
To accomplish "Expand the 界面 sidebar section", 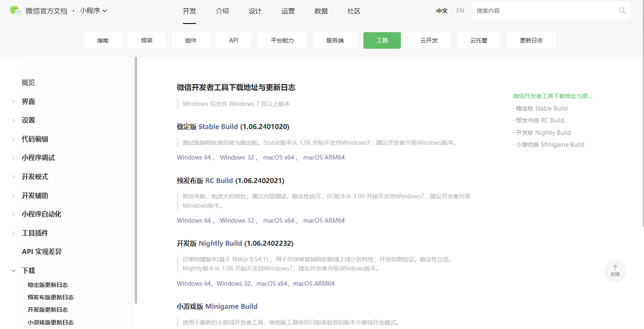I will click(x=14, y=101).
